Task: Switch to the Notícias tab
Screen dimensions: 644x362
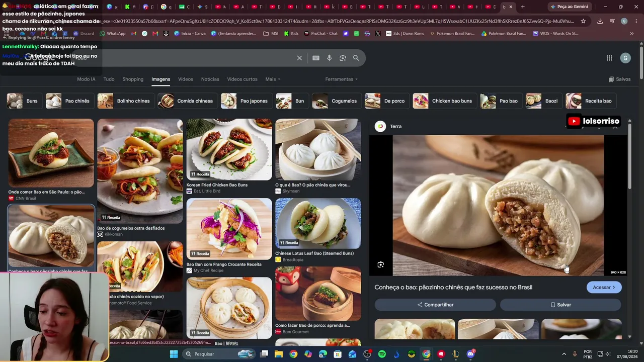Action: [210, 79]
